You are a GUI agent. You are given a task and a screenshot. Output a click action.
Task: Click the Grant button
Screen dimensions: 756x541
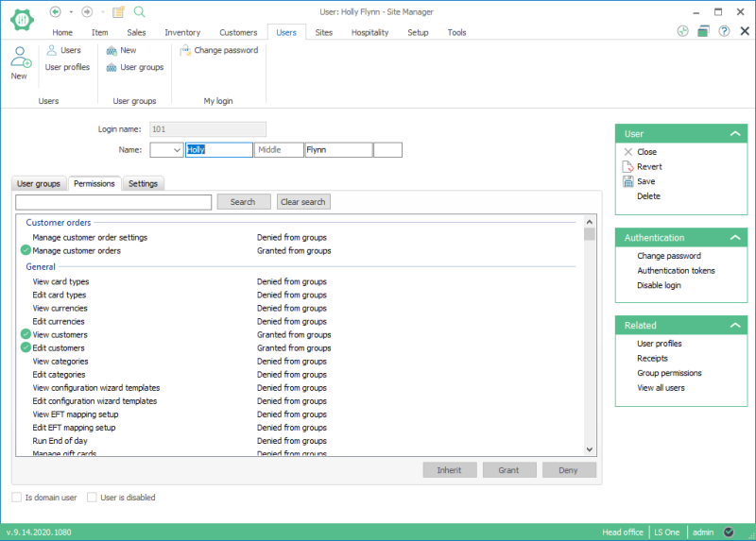tap(509, 470)
